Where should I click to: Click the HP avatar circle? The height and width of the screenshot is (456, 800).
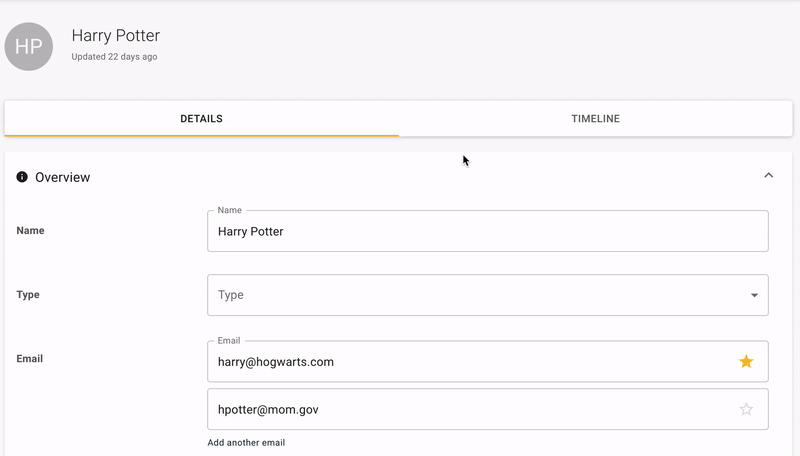(x=29, y=46)
